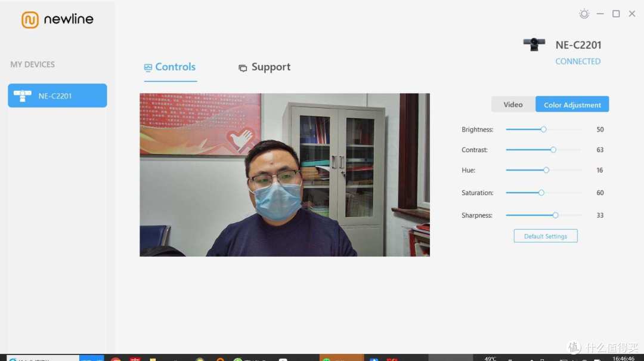Switch to the Video settings panel
Viewport: 644px width, 361px height.
[x=512, y=104]
